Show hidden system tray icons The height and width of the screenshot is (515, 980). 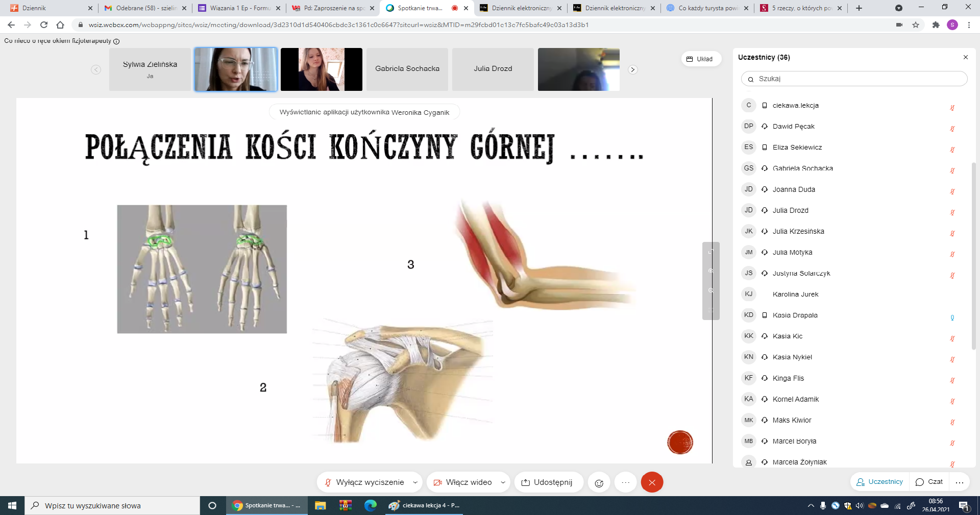pos(811,506)
